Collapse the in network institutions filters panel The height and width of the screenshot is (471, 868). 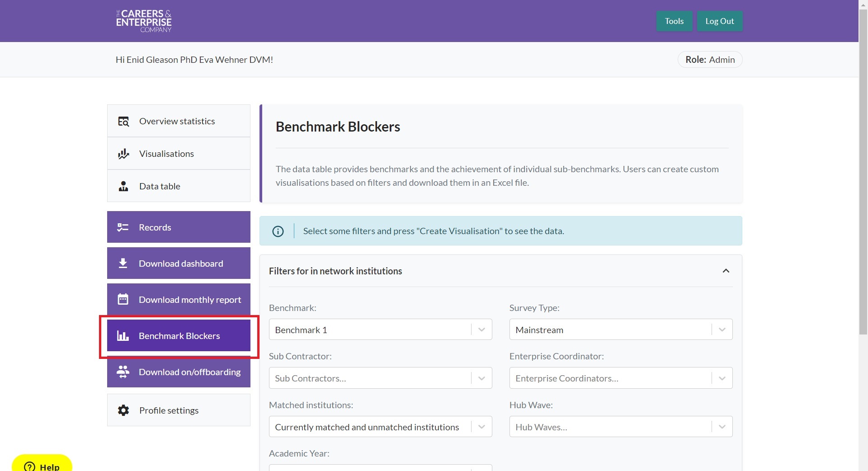click(726, 271)
